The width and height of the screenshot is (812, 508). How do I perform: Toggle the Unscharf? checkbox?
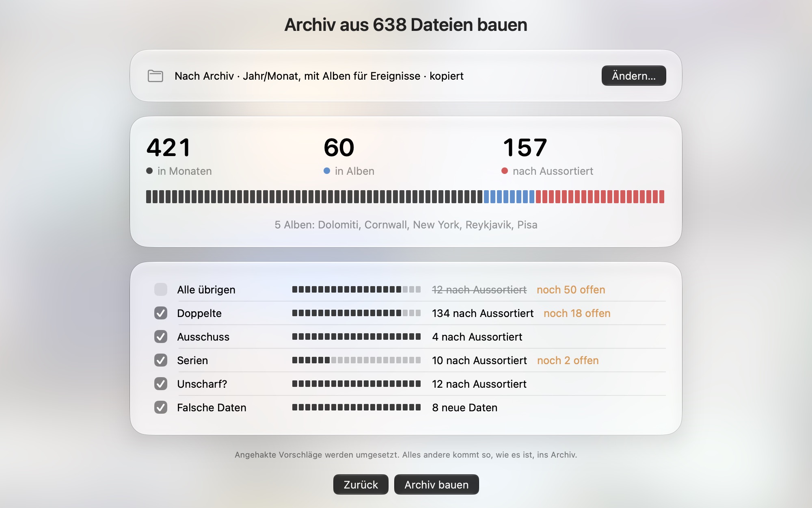coord(161,384)
